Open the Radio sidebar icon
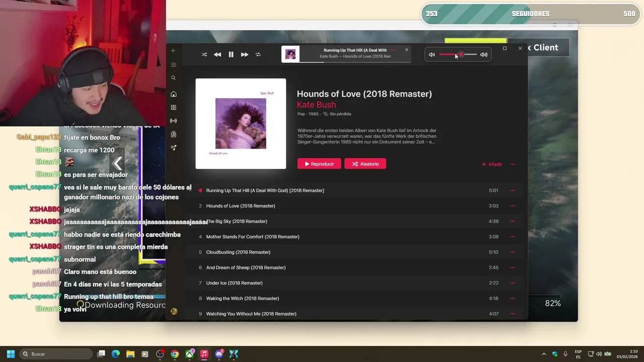 [x=174, y=121]
